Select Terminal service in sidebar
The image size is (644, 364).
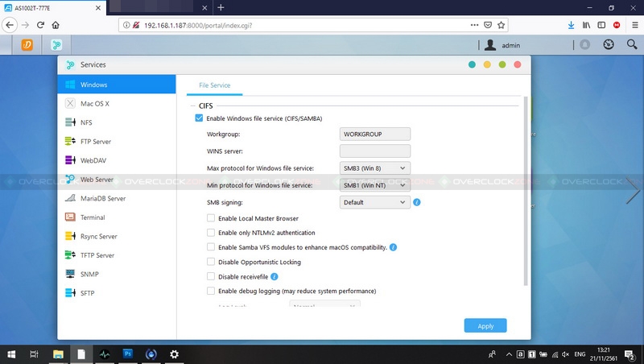click(x=93, y=217)
